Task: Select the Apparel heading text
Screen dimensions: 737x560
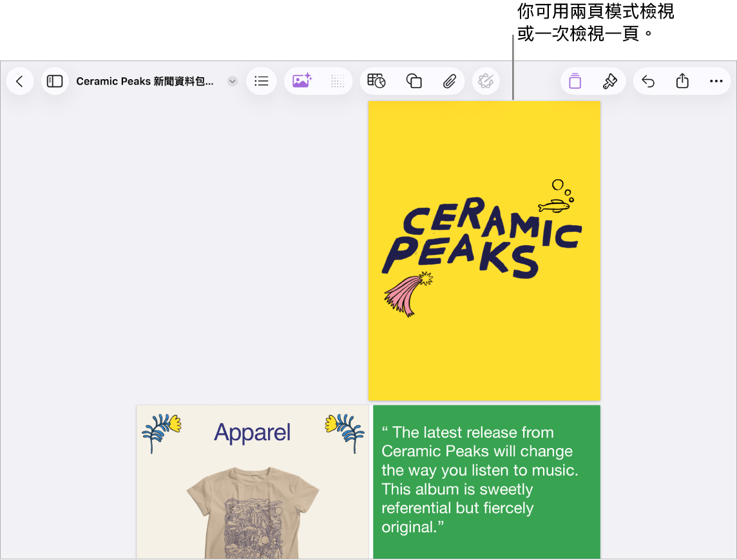Action: tap(253, 432)
